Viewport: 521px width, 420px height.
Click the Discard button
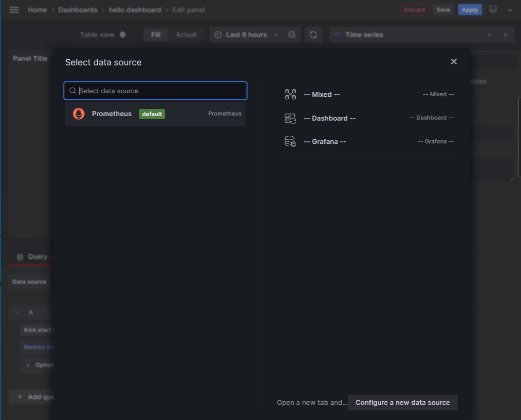point(414,10)
